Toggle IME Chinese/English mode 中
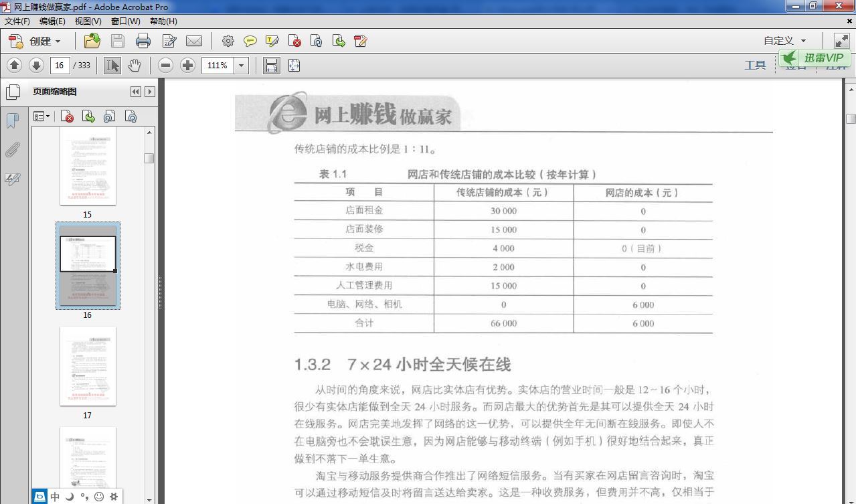This screenshot has height=504, width=856. tap(55, 497)
